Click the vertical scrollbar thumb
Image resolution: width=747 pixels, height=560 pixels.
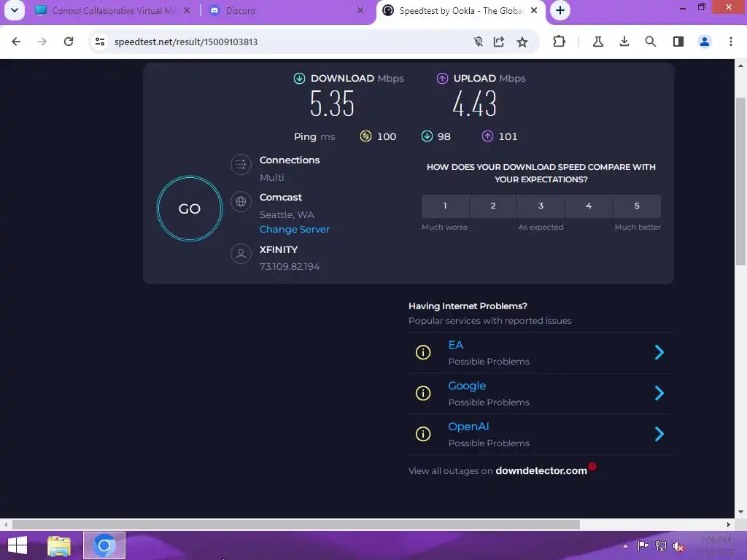[x=740, y=181]
